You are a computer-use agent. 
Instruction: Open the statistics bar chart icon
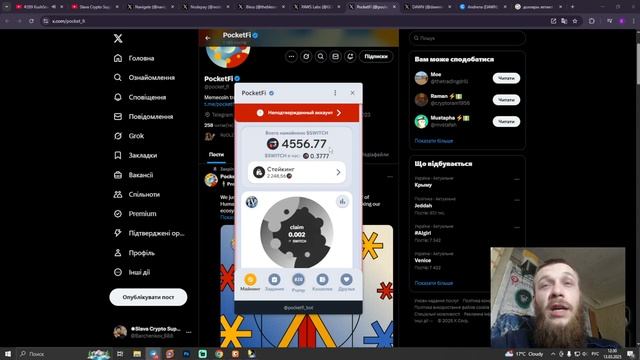[342, 201]
